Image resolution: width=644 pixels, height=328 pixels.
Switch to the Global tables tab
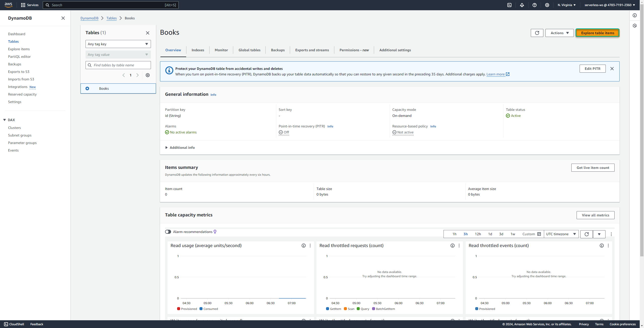250,50
